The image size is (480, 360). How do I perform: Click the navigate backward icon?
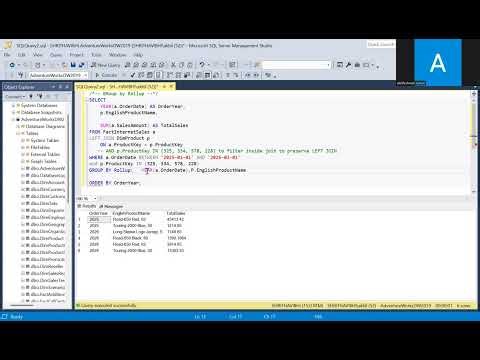tap(12, 65)
